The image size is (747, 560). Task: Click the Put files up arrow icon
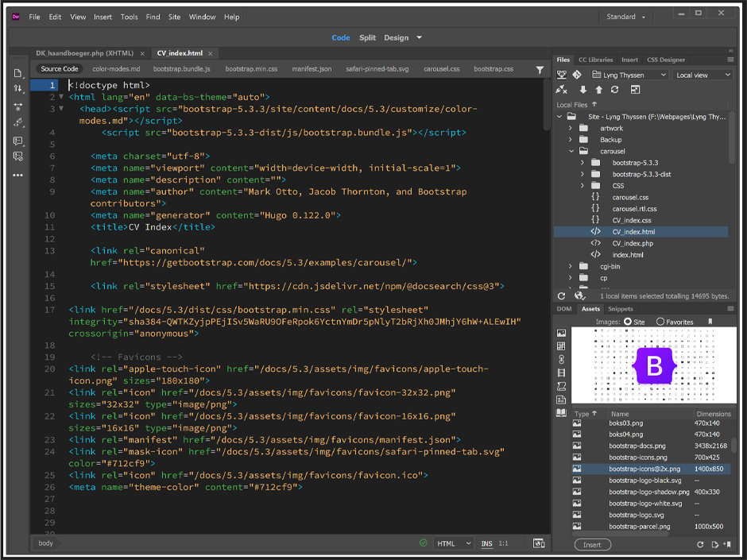pyautogui.click(x=598, y=90)
